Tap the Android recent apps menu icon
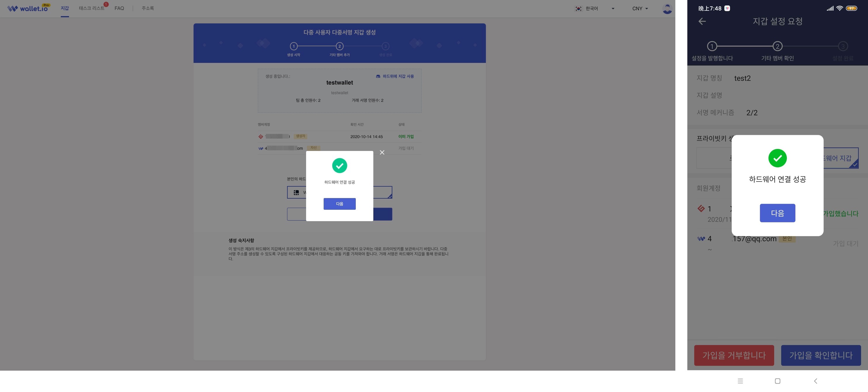This screenshot has width=868, height=392. [740, 381]
